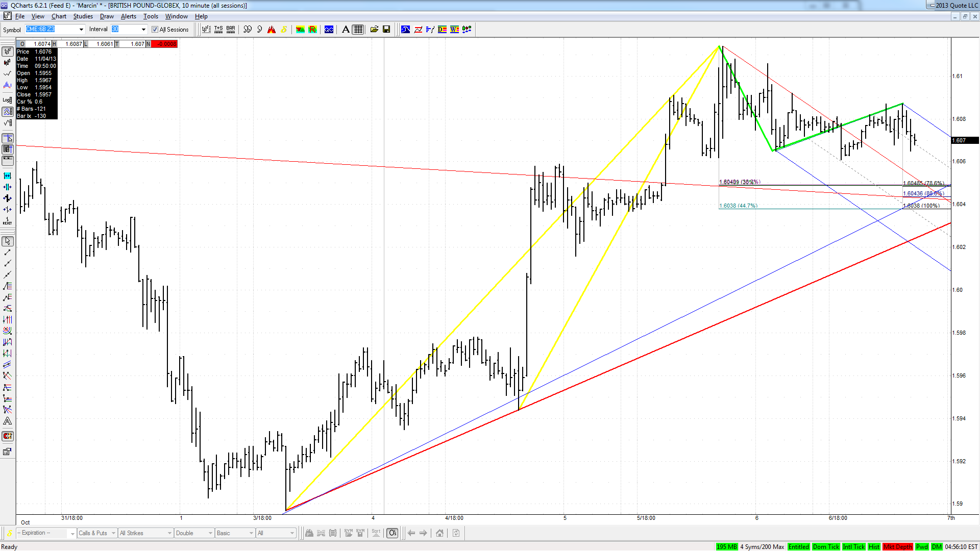Open the Calls & Puts dropdown

[x=97, y=533]
